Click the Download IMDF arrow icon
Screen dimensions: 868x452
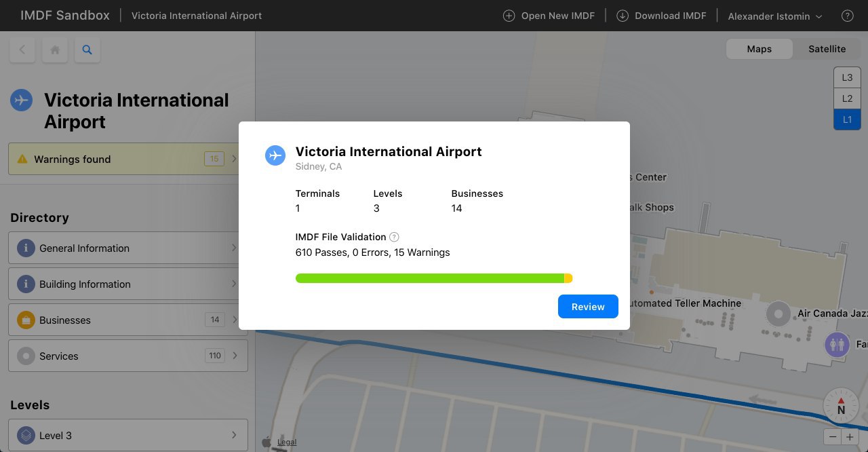[x=623, y=16]
